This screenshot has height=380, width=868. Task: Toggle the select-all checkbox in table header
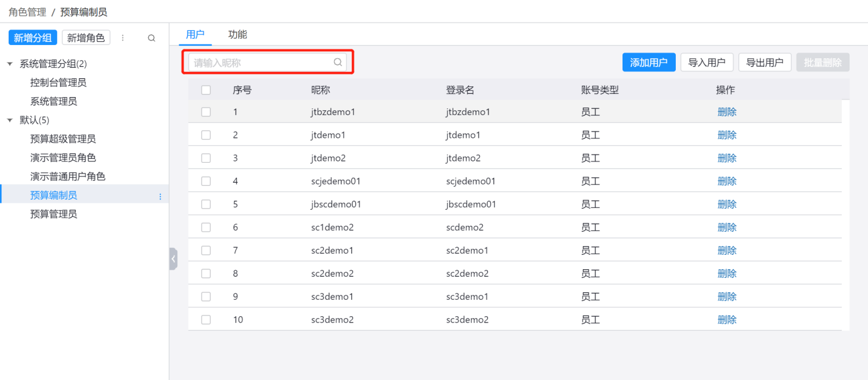[206, 90]
